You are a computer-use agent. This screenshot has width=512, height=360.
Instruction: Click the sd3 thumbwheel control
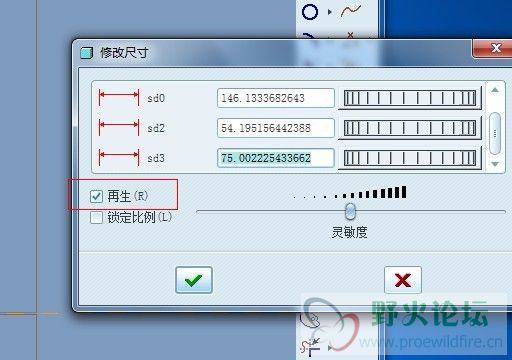coord(410,158)
